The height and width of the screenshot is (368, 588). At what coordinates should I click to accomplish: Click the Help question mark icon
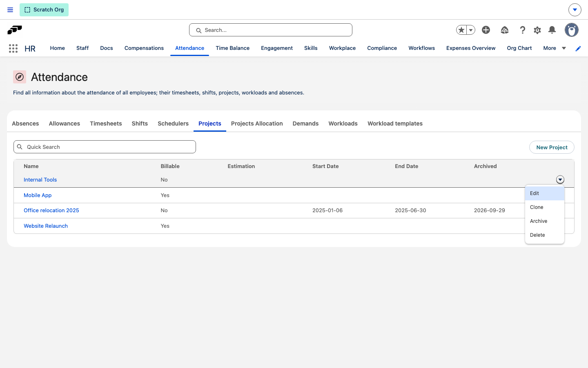(523, 30)
